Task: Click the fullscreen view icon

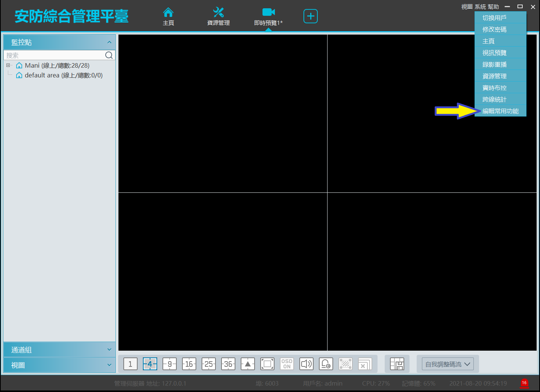Action: pyautogui.click(x=267, y=364)
